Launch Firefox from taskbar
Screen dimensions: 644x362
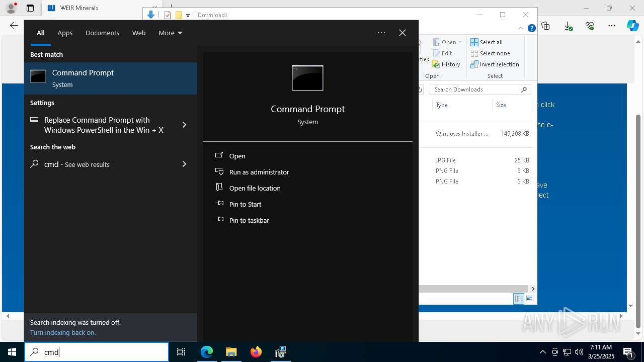coord(256,352)
